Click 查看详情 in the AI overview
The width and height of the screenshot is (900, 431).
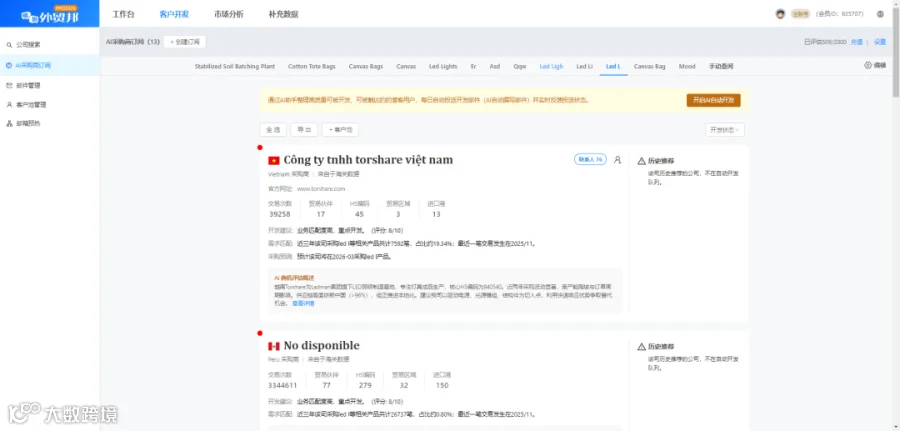click(x=303, y=303)
